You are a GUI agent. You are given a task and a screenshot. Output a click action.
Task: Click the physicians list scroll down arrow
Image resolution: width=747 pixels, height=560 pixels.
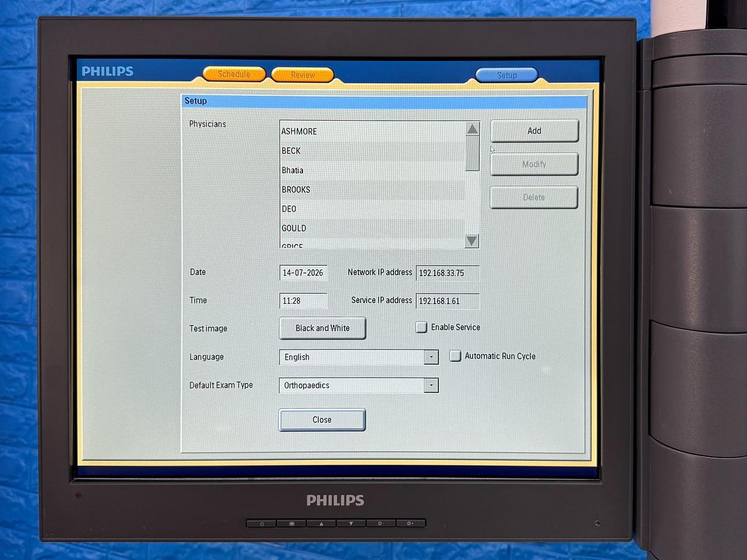coord(472,241)
